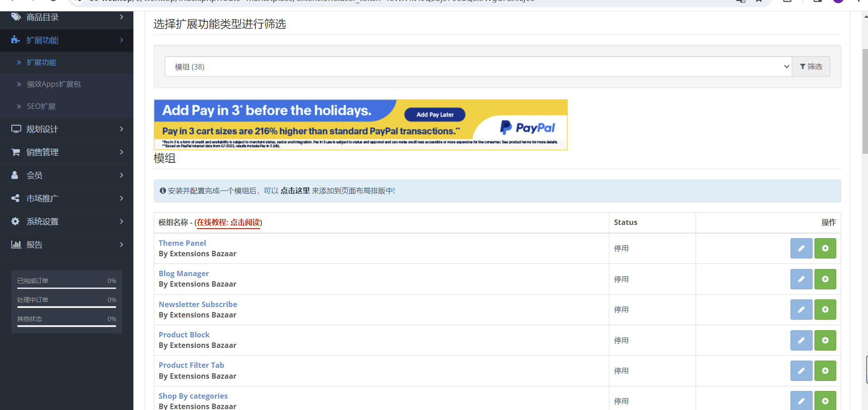Viewport: 868px width, 410px height.
Task: Click the 规划设计 monitor icon
Action: point(16,129)
